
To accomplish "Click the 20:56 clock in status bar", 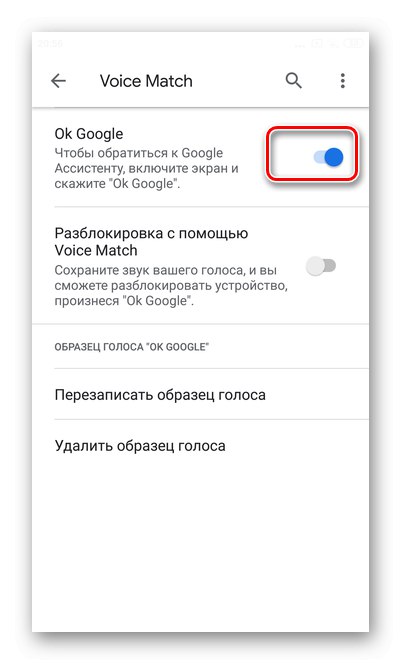I will tap(50, 43).
